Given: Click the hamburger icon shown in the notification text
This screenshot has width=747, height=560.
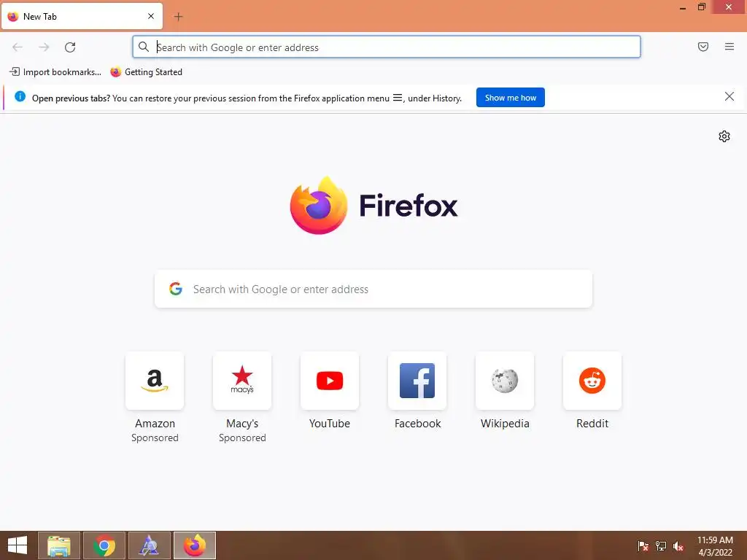Looking at the screenshot, I should (398, 98).
